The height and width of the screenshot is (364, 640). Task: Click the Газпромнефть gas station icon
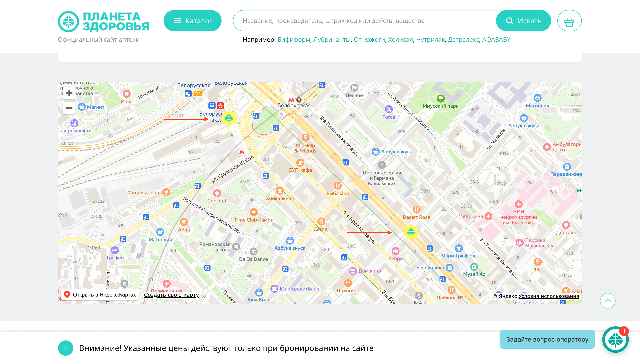click(x=74, y=123)
